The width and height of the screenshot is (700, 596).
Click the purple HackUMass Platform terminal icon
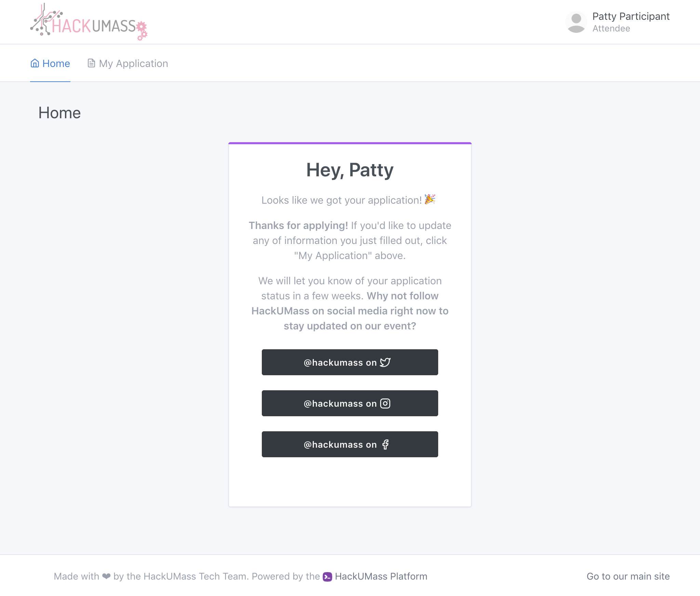(327, 577)
